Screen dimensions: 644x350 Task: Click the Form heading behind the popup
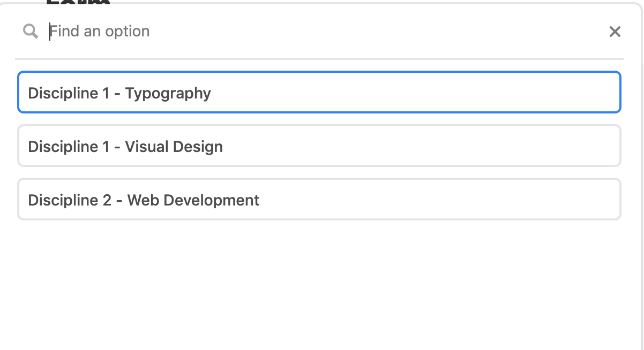click(x=78, y=2)
